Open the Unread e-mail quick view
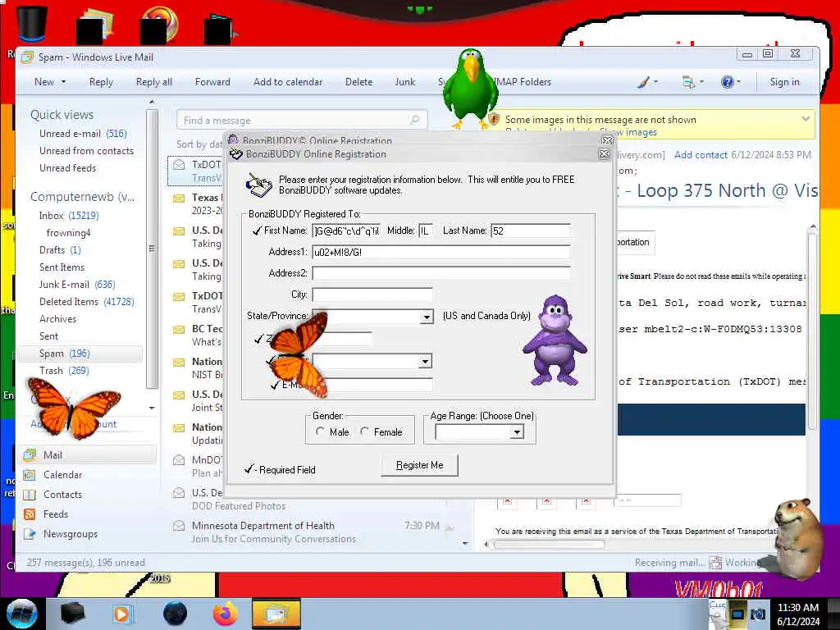The height and width of the screenshot is (630, 840). [x=83, y=134]
